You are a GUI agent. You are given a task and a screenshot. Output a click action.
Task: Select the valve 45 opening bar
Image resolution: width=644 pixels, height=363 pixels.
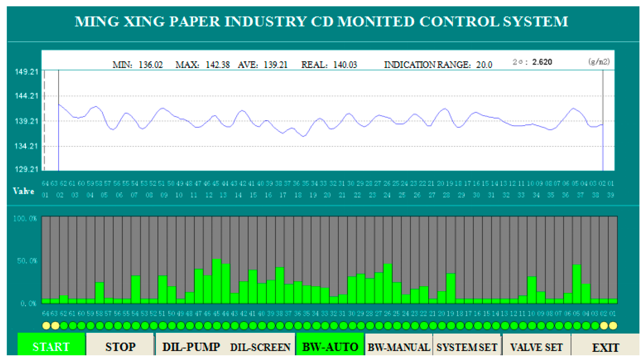[217, 281]
